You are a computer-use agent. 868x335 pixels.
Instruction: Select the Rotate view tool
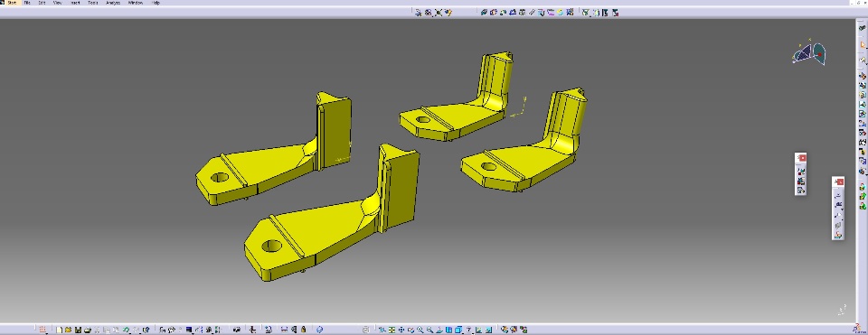pos(410,330)
